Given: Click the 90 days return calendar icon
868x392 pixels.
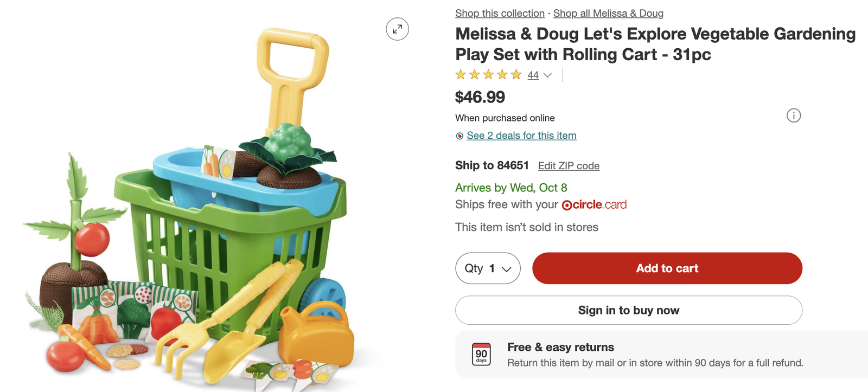Looking at the screenshot, I should pyautogui.click(x=481, y=354).
